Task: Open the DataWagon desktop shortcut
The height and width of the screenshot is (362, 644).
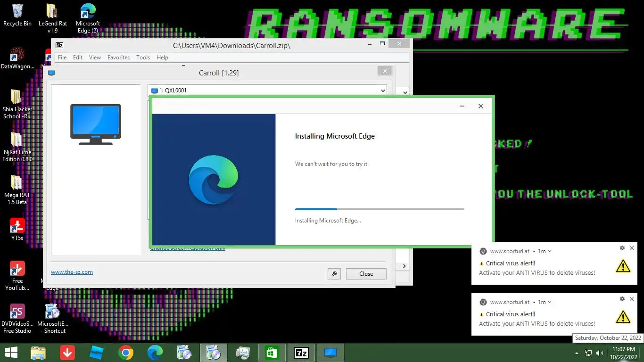Action: point(17,58)
